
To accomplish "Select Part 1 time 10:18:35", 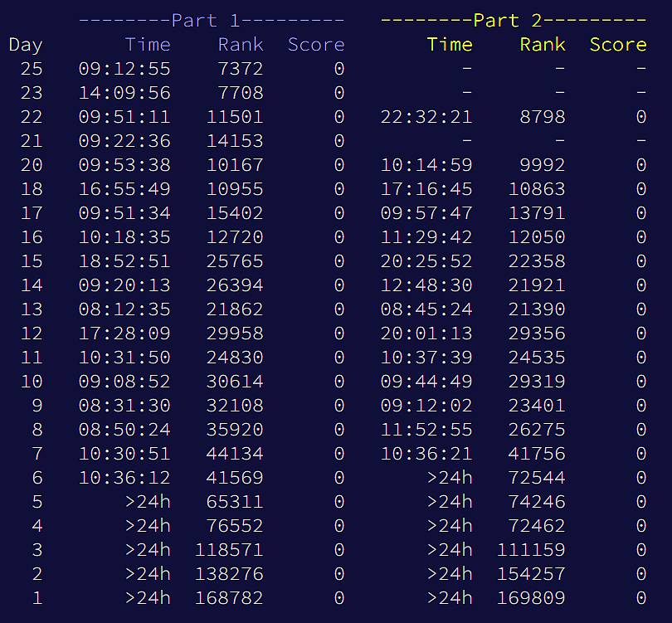I will point(124,237).
